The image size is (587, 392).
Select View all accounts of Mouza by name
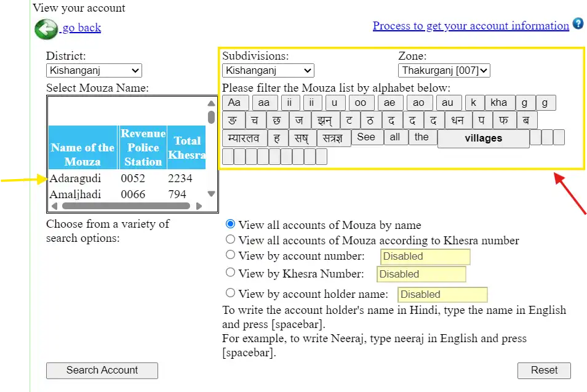point(230,224)
